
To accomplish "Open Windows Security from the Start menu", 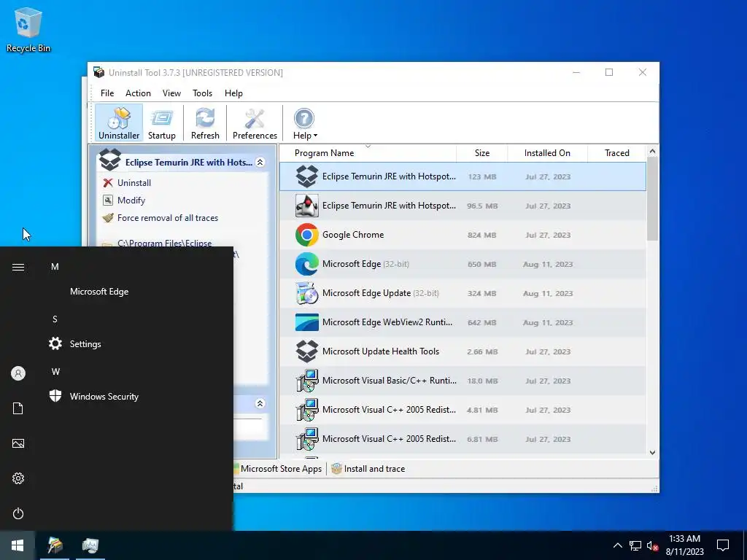I will [104, 396].
